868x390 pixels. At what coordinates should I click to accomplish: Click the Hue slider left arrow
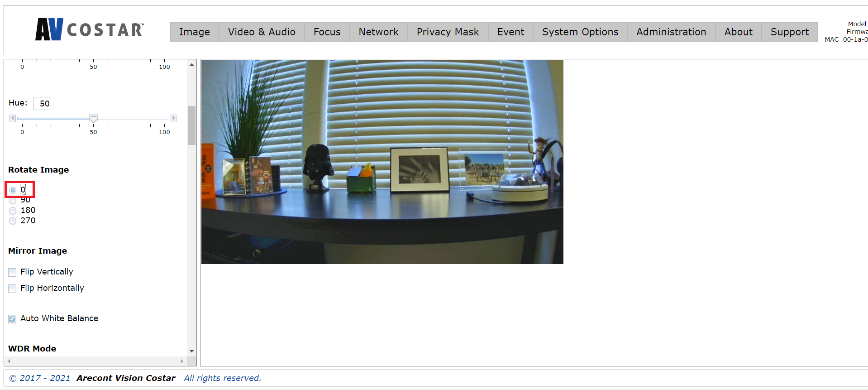13,118
